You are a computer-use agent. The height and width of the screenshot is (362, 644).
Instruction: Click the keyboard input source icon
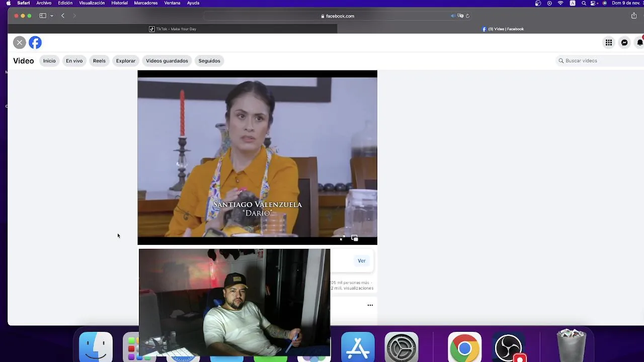pyautogui.click(x=573, y=3)
